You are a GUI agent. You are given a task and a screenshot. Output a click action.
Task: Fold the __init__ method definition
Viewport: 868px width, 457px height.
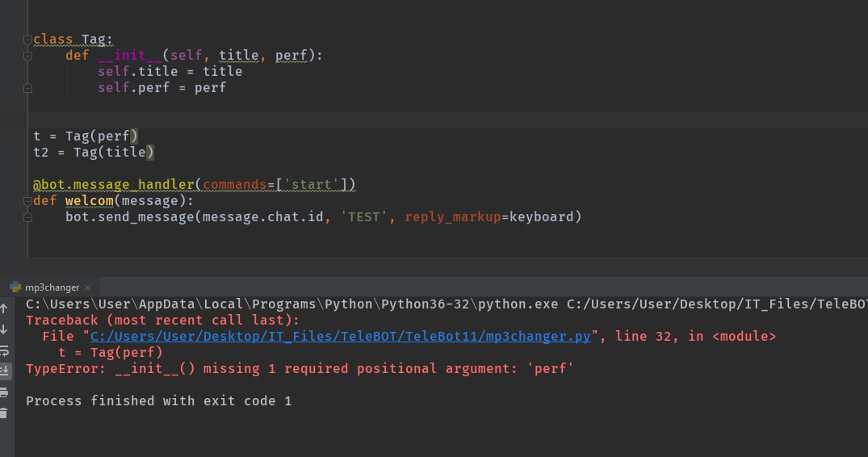[28, 56]
